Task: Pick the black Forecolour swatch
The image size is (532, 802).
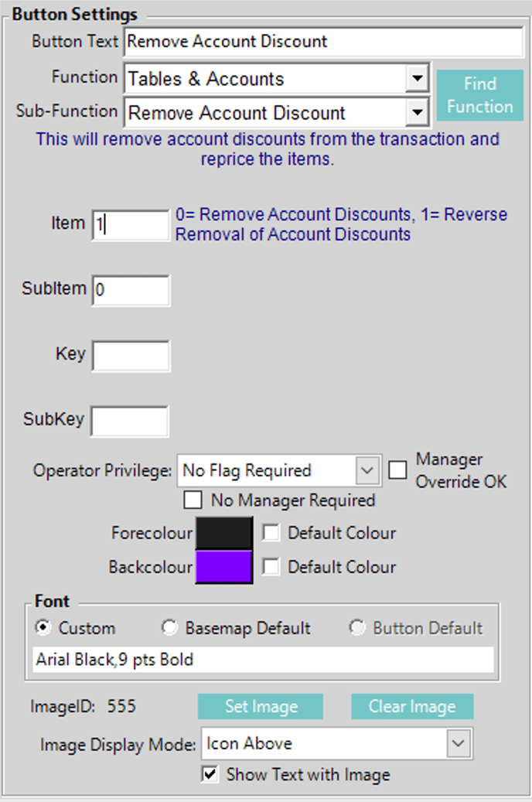Action: [224, 533]
